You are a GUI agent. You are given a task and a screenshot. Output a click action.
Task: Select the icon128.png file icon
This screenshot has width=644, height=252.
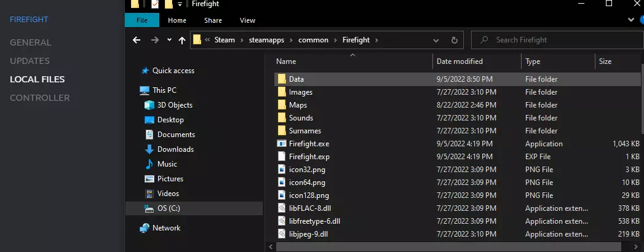tap(281, 195)
